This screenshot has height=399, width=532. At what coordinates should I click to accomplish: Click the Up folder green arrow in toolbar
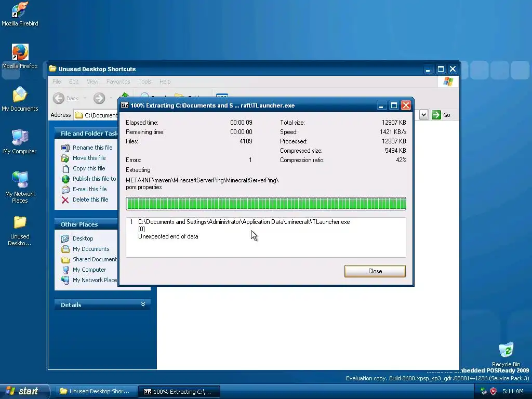point(125,95)
